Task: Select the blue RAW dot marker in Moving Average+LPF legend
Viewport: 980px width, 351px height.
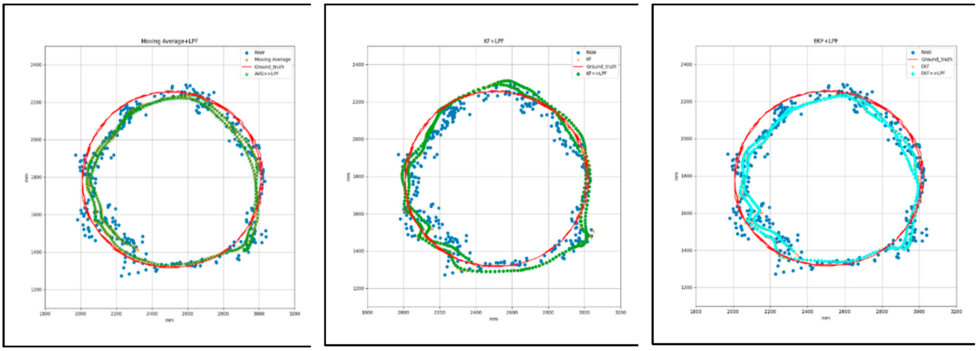Action: (x=246, y=53)
